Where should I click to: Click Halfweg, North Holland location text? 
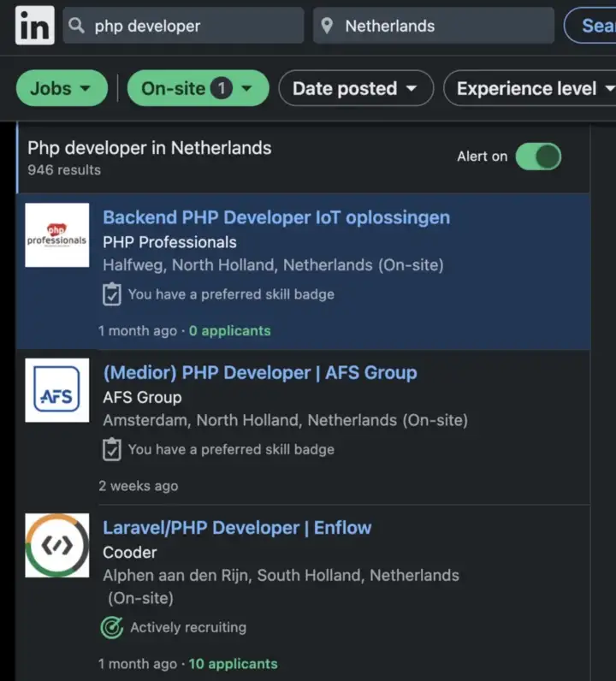(x=273, y=265)
